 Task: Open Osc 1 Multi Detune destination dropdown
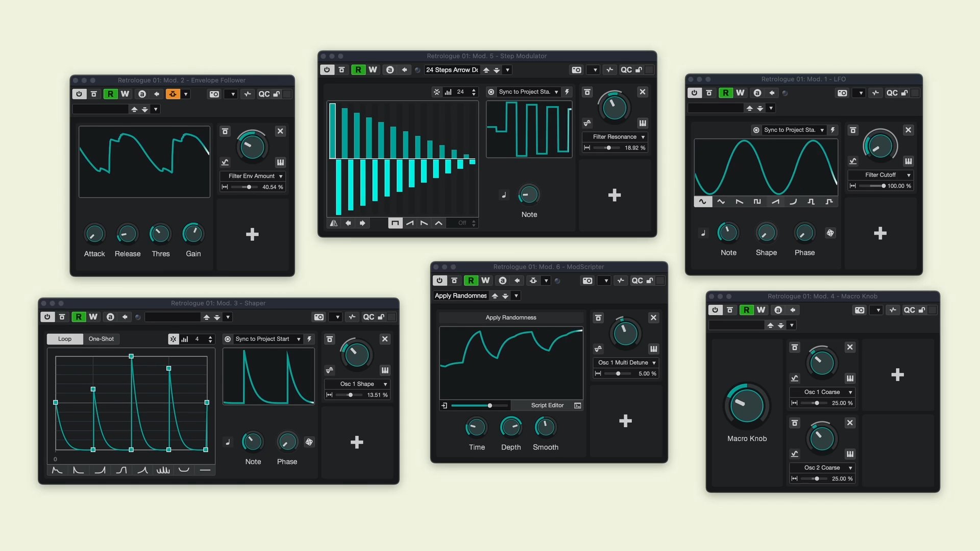625,363
